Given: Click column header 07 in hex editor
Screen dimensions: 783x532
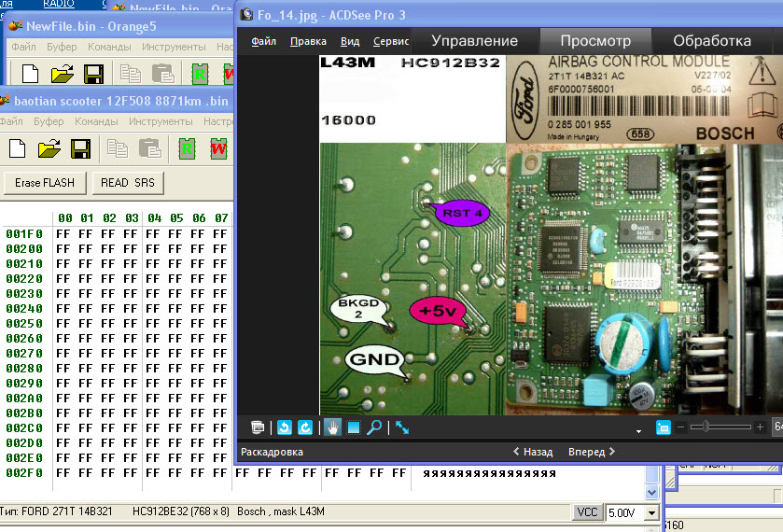Looking at the screenshot, I should point(221,217).
